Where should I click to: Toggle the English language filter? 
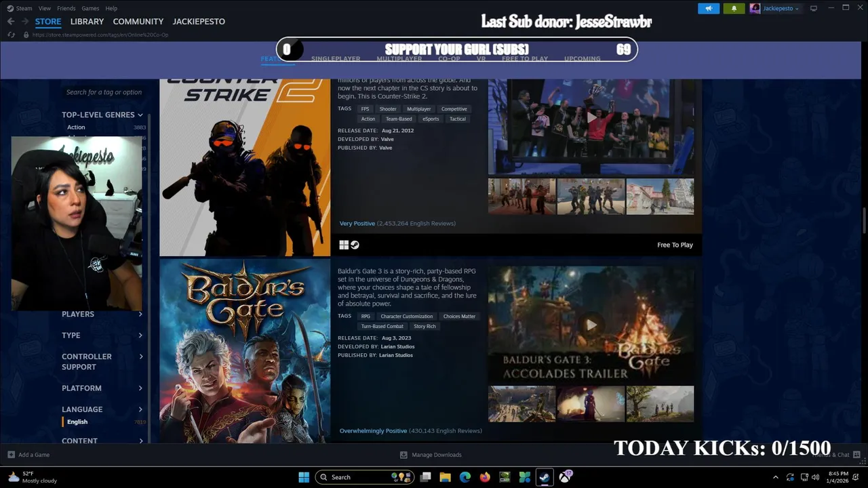click(x=77, y=422)
